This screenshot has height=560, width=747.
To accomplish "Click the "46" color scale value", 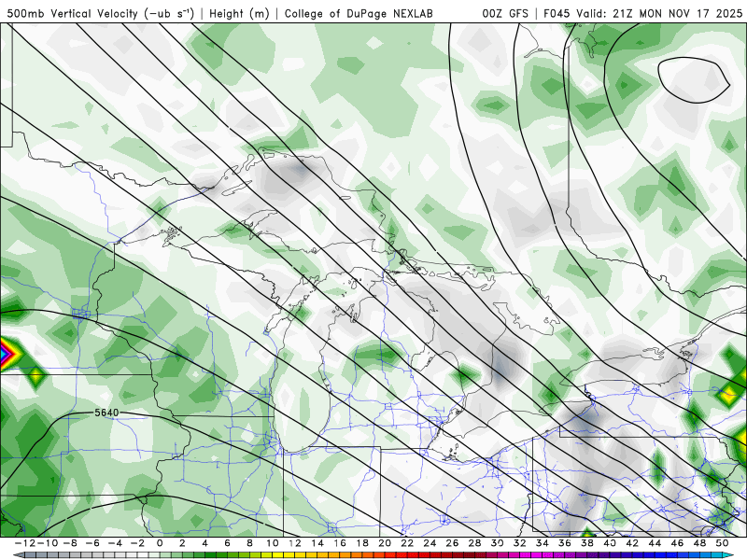I will pos(677,543).
